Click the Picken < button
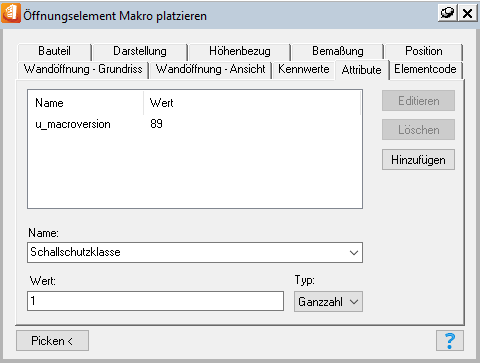This screenshot has height=363, width=480. pyautogui.click(x=52, y=341)
